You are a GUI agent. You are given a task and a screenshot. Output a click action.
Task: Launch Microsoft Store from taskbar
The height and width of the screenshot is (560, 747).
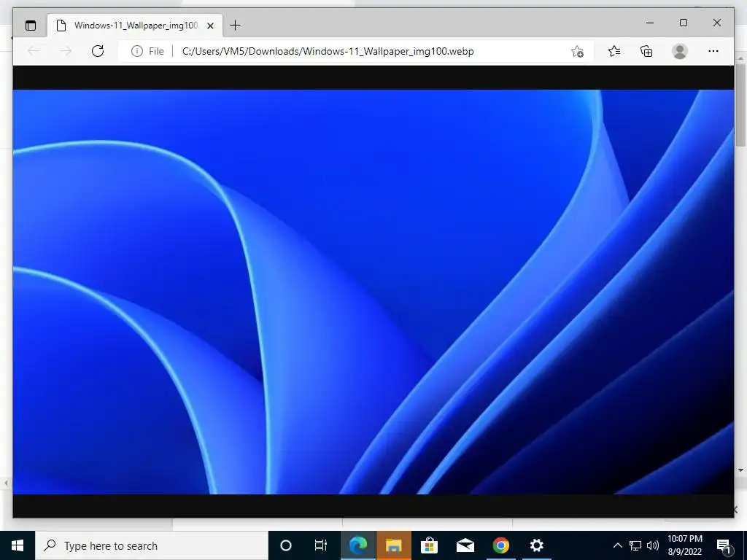pyautogui.click(x=429, y=545)
